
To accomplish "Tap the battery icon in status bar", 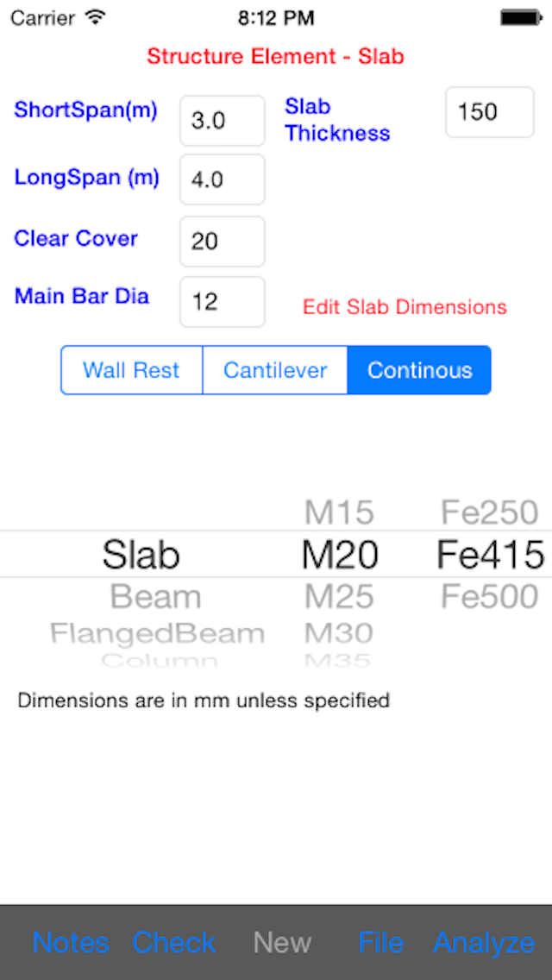I will point(521,17).
